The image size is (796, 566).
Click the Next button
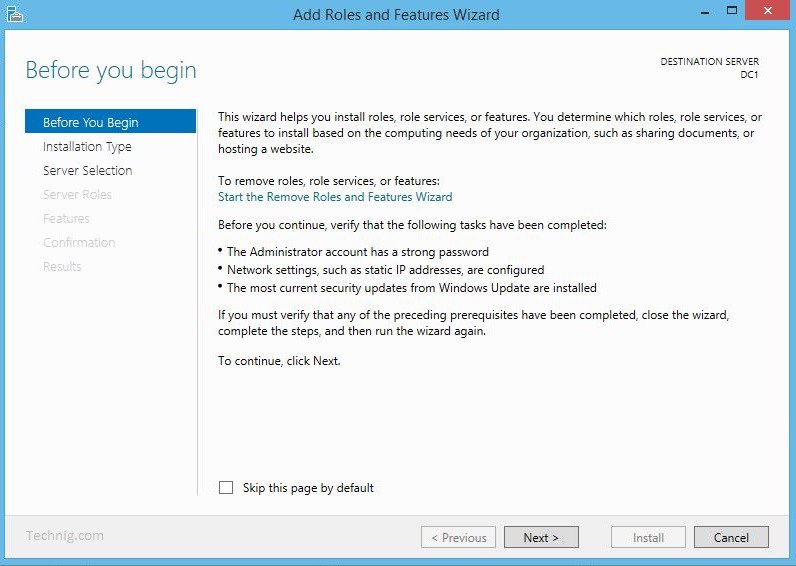coord(541,537)
